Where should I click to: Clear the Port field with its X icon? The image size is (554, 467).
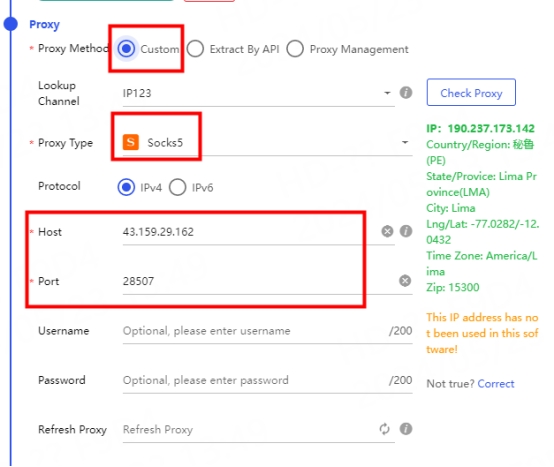pyautogui.click(x=405, y=281)
